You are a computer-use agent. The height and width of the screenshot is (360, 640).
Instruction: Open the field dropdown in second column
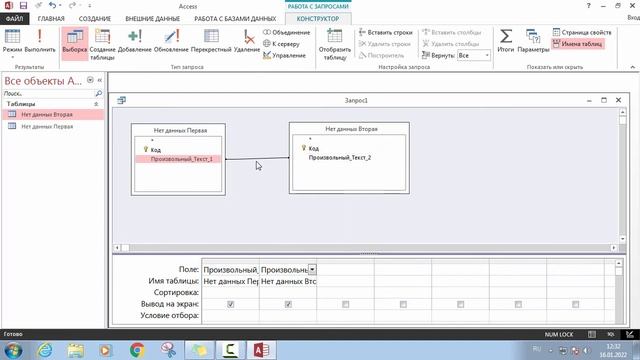(x=312, y=270)
